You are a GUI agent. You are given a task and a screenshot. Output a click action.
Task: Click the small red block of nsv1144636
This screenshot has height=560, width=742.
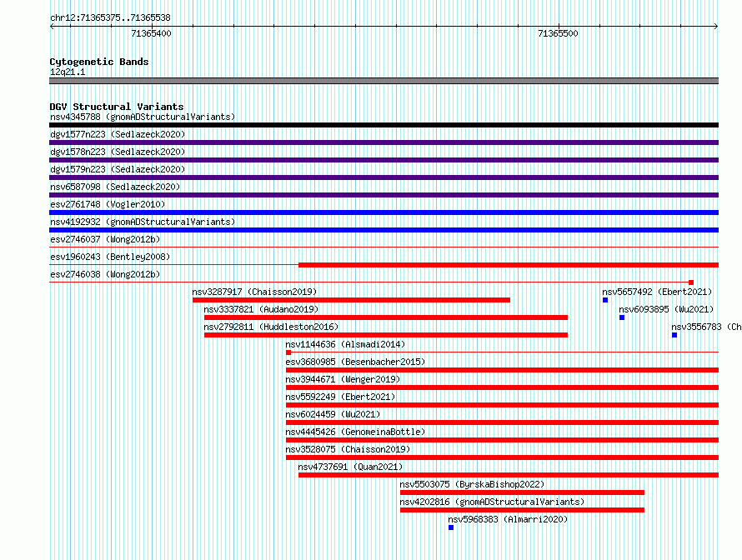[x=288, y=352]
